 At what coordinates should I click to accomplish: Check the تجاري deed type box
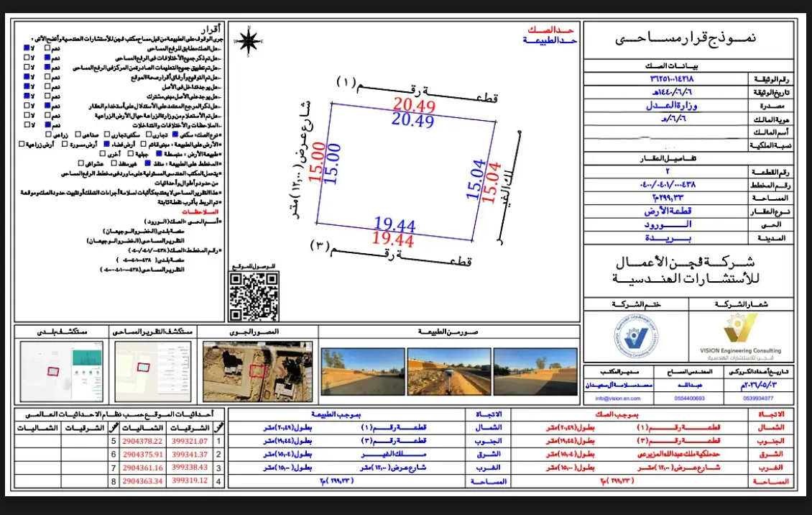click(x=149, y=135)
